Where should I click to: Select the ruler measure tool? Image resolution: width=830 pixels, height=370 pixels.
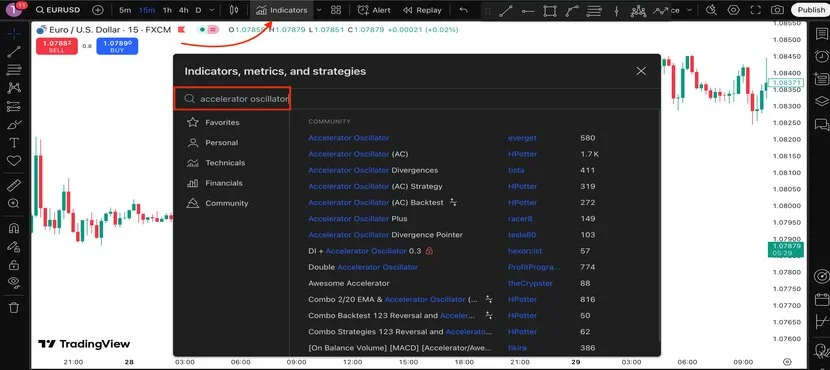[14, 185]
